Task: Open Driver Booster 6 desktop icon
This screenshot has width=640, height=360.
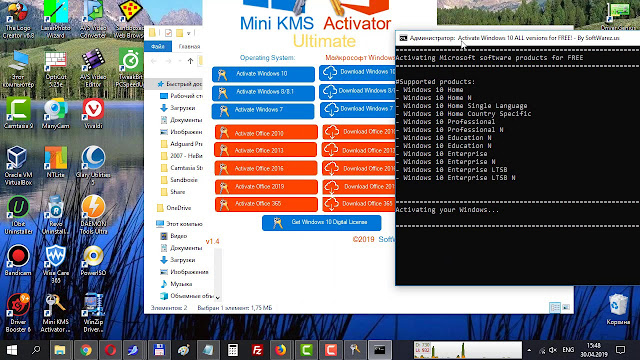Action: [x=18, y=313]
